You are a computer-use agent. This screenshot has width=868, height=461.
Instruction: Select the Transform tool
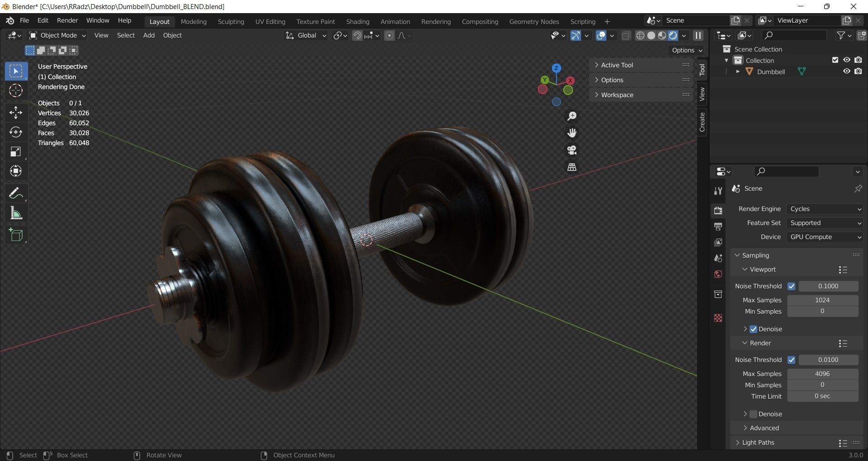point(16,171)
